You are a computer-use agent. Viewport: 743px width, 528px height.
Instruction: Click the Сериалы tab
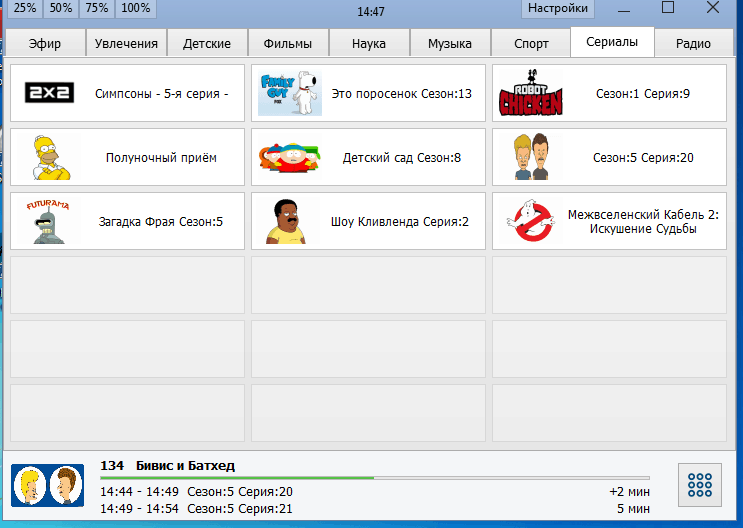point(612,42)
